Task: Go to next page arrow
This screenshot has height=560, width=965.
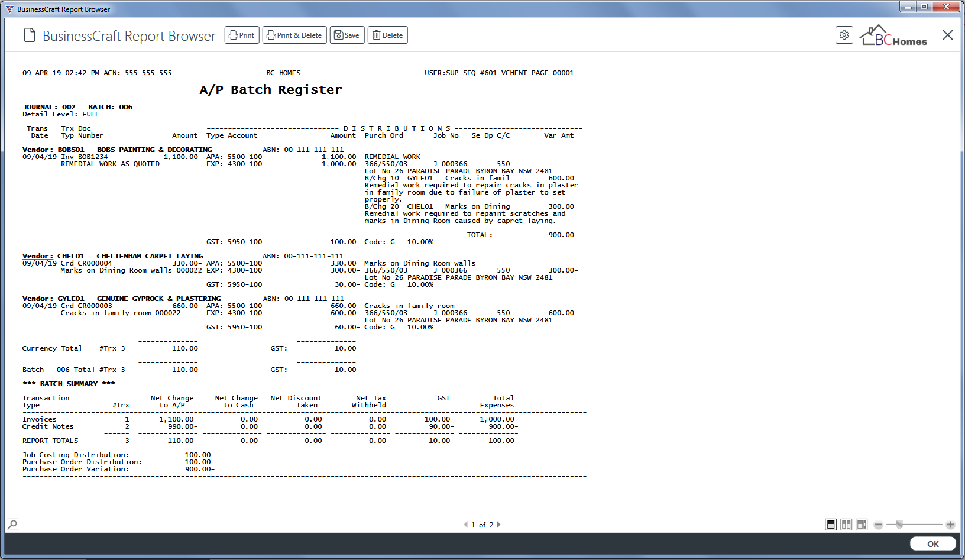Action: 498,525
